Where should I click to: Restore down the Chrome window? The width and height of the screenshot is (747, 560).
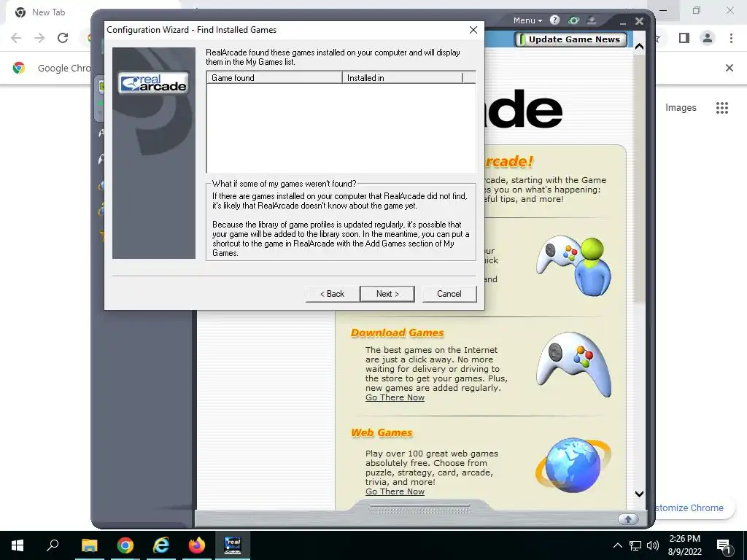pyautogui.click(x=697, y=10)
